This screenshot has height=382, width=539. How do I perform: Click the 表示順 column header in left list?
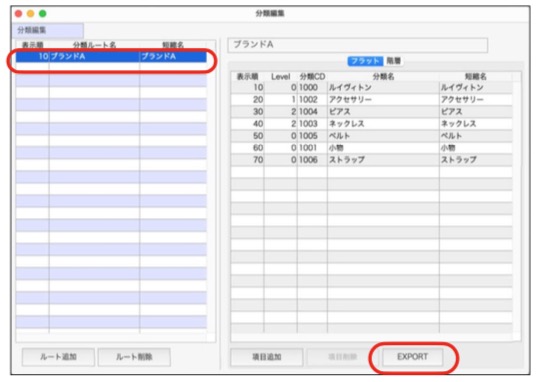(33, 45)
